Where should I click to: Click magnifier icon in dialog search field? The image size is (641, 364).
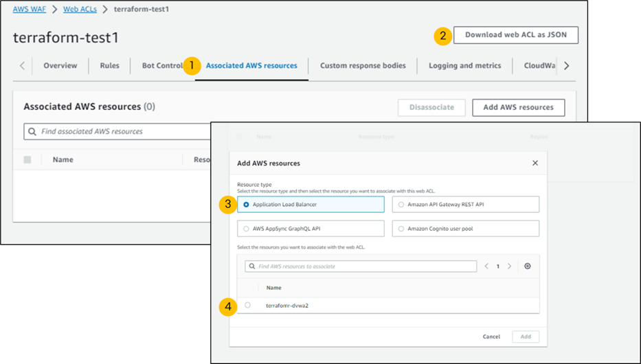(252, 266)
